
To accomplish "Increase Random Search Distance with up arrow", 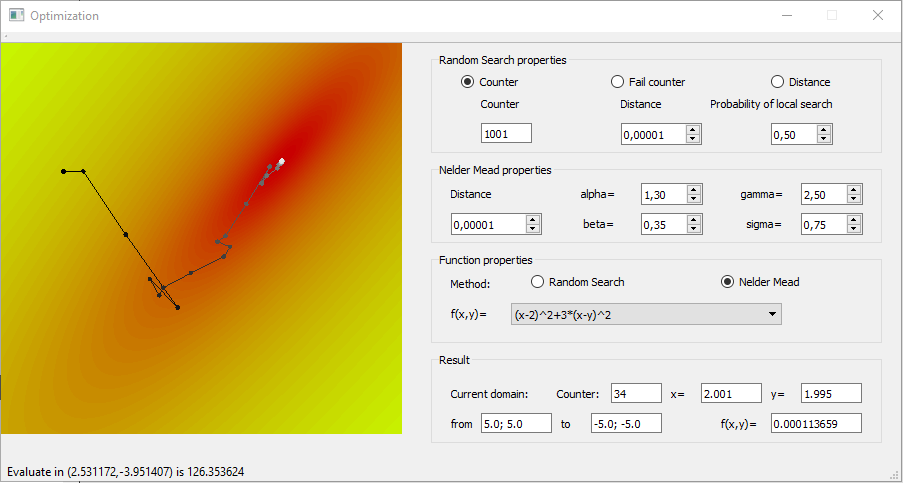I will point(693,130).
